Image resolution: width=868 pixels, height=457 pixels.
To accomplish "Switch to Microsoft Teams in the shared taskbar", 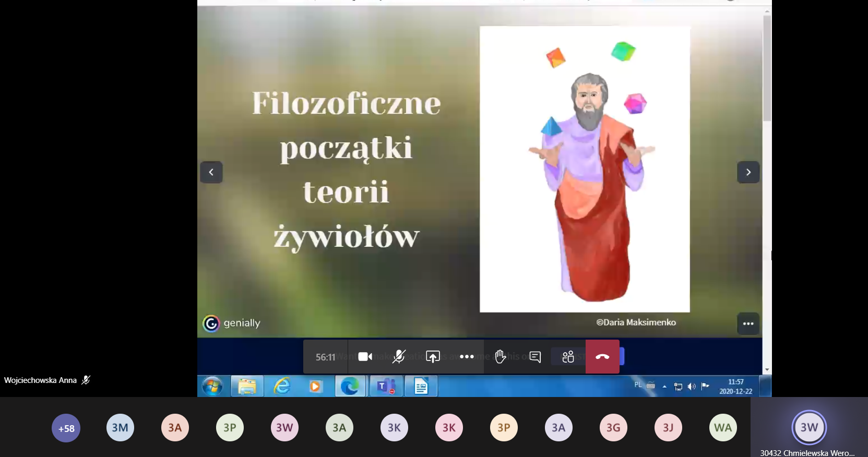I will (x=386, y=387).
